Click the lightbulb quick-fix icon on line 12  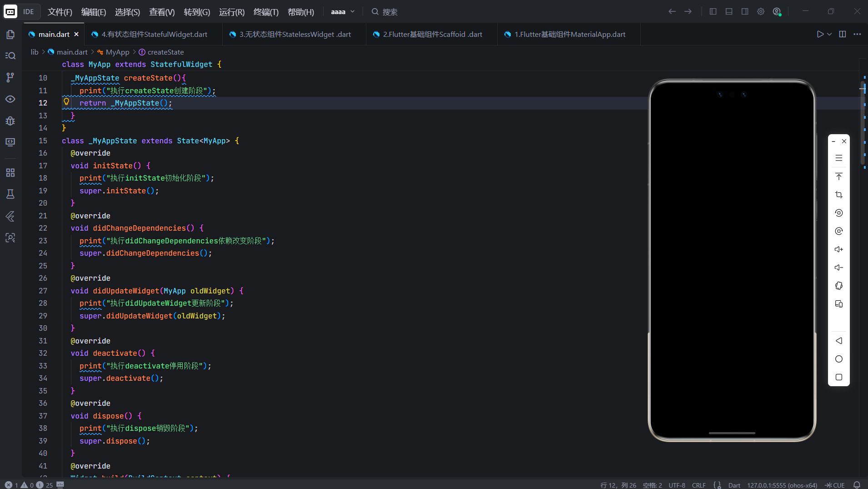pos(66,102)
